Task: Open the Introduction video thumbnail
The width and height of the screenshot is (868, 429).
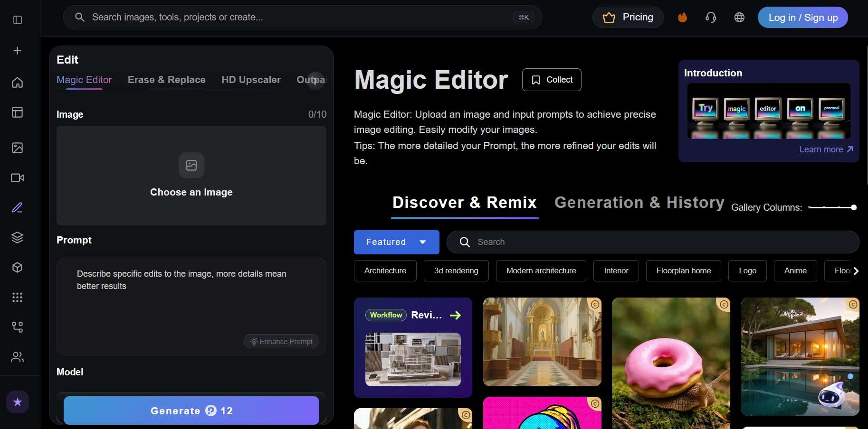Action: click(769, 111)
